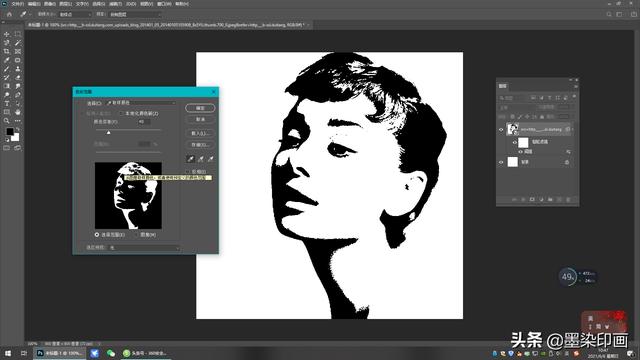
Task: Select the Lasso tool
Action: point(7,43)
